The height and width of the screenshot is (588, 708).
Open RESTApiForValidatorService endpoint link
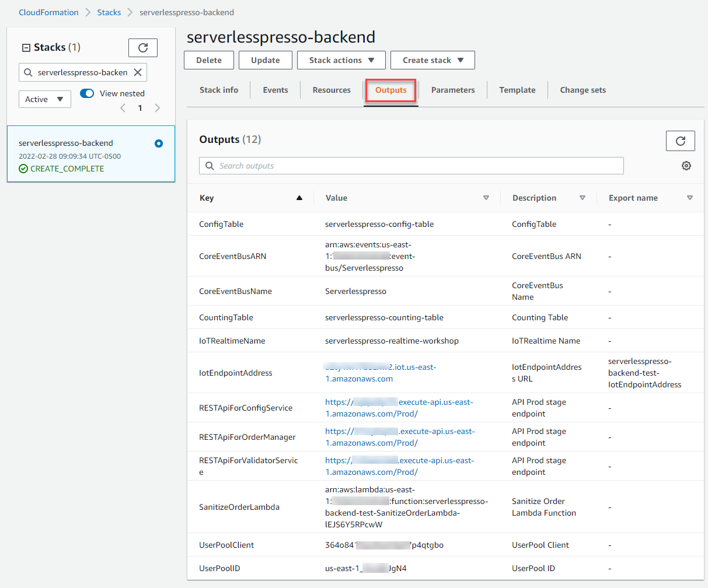[400, 466]
